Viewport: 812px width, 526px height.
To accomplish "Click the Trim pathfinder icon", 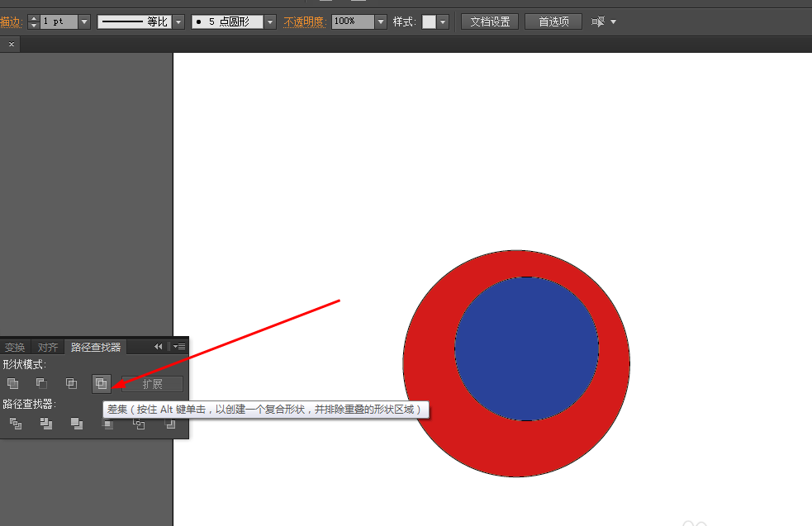I will pyautogui.click(x=46, y=424).
